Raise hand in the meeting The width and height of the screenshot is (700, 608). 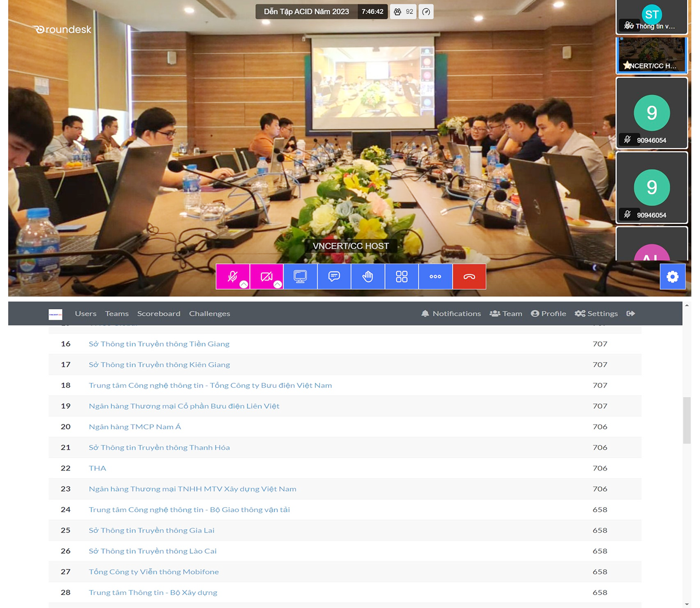coord(368,277)
